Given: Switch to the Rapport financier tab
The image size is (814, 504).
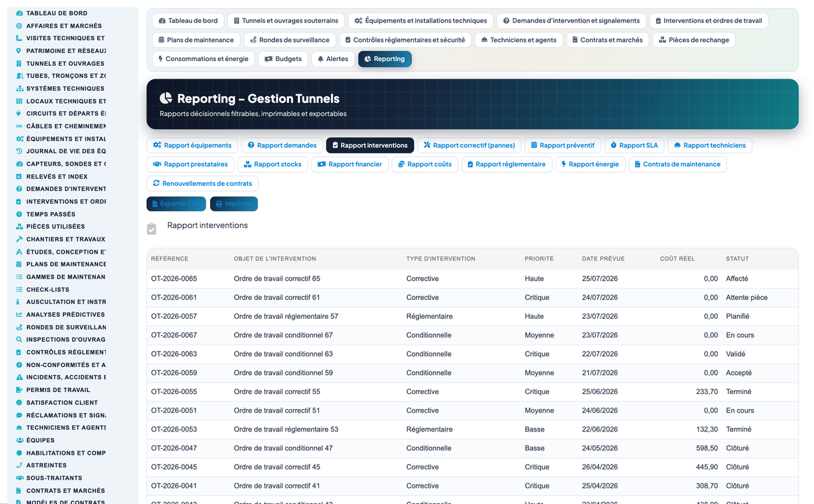Looking at the screenshot, I should coord(349,164).
